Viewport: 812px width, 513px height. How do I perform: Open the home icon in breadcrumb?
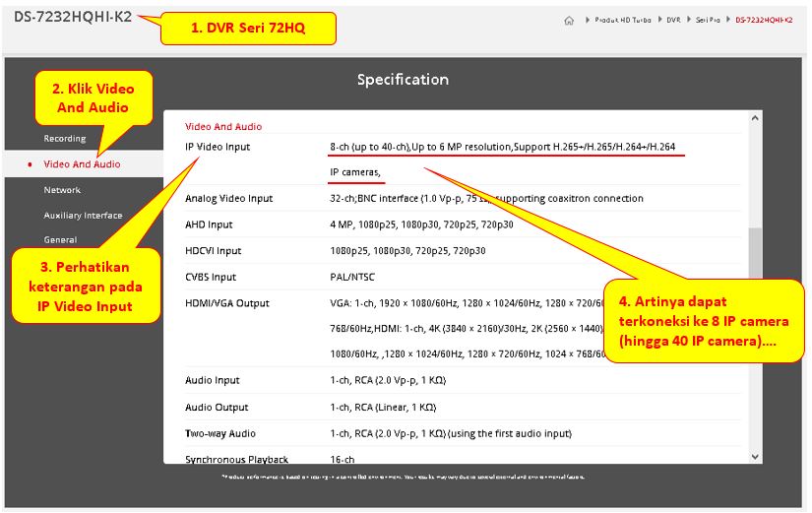569,21
